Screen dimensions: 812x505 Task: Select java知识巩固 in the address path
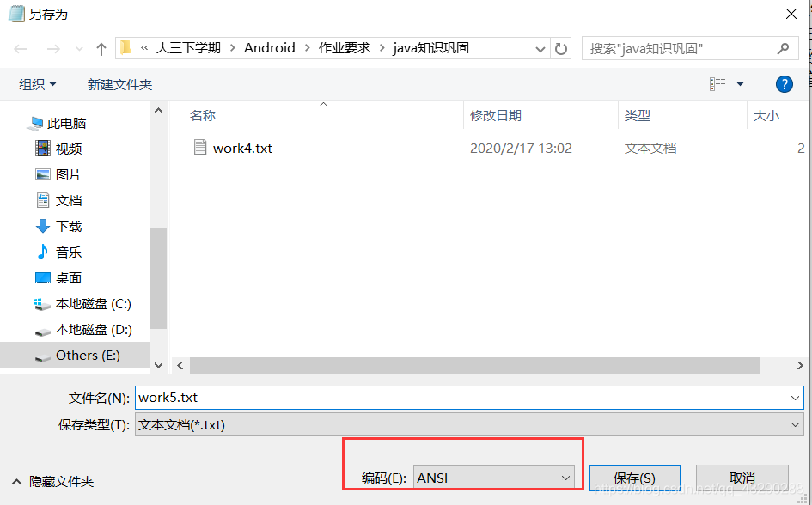click(430, 48)
